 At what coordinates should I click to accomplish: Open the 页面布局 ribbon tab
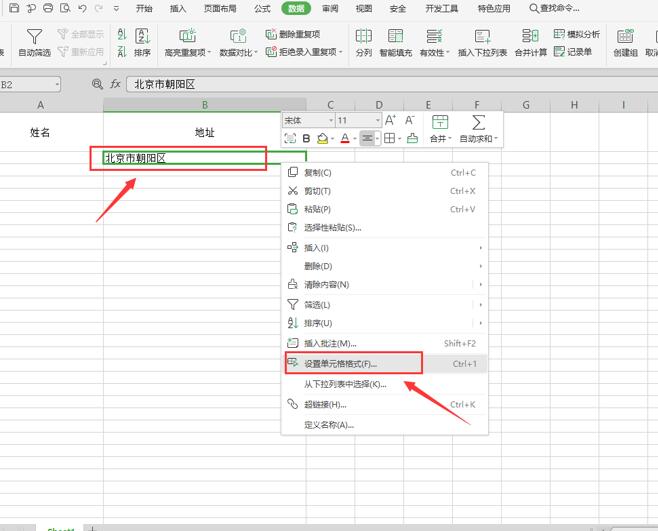click(x=220, y=8)
